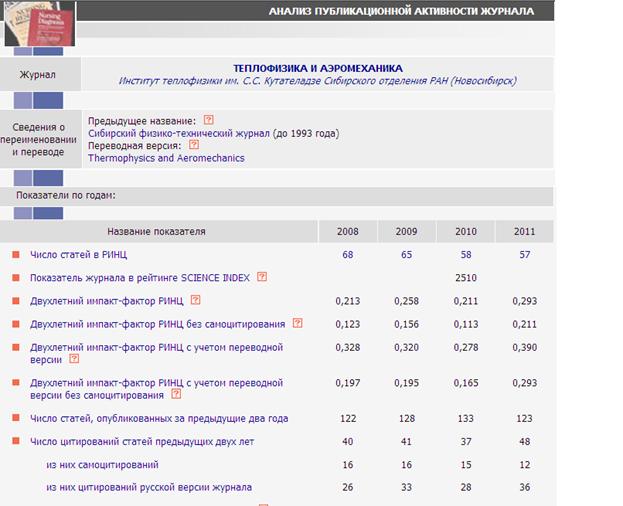Select the 2009 column header

406,232
